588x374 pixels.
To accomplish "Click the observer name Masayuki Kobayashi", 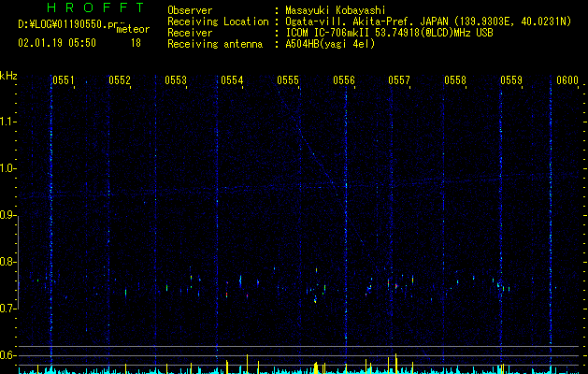I will (x=335, y=10).
